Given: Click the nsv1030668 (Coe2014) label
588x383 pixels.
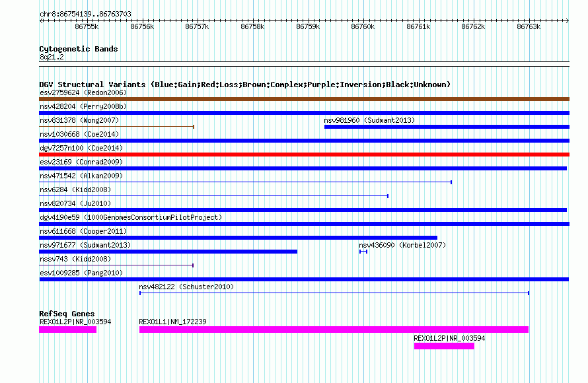Looking at the screenshot, I should point(79,134).
